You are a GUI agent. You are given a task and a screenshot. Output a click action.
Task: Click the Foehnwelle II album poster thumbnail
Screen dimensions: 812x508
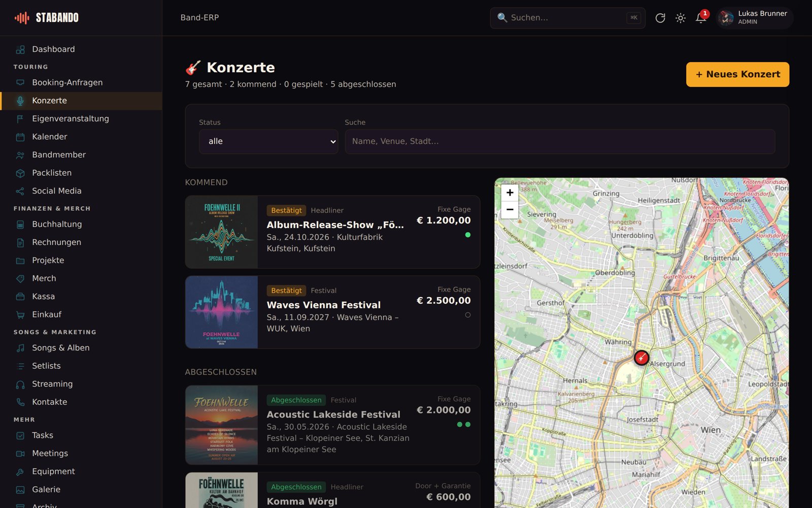[221, 232]
